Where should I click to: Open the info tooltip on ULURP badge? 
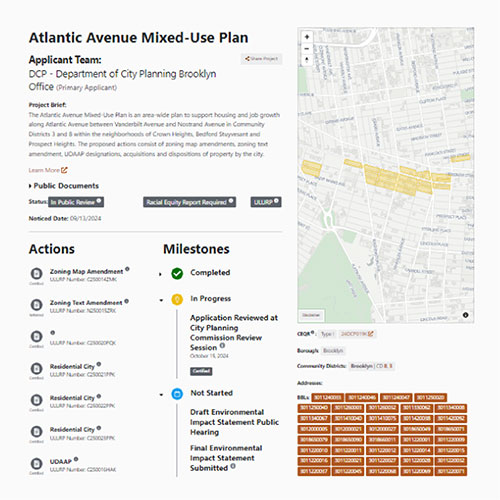tap(276, 201)
